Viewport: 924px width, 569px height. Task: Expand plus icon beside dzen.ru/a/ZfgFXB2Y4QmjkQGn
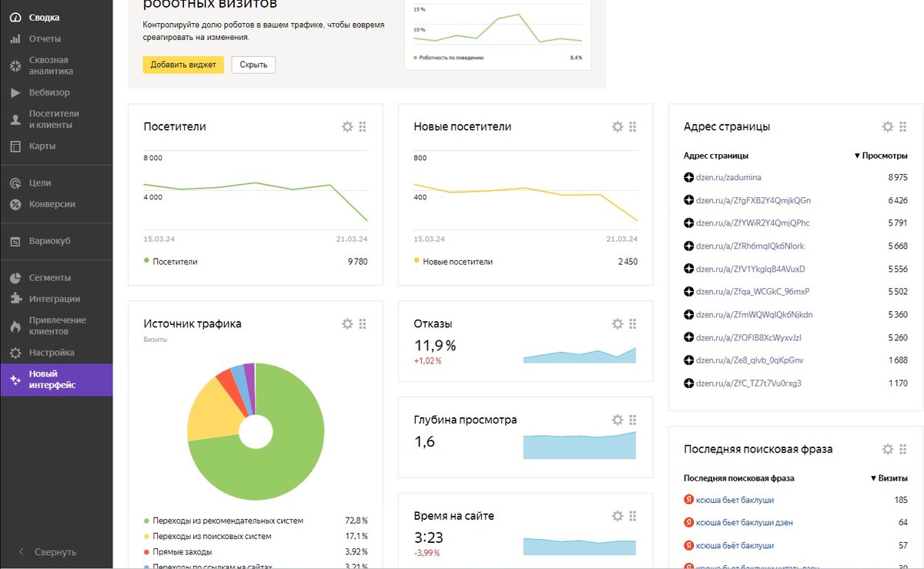[688, 200]
